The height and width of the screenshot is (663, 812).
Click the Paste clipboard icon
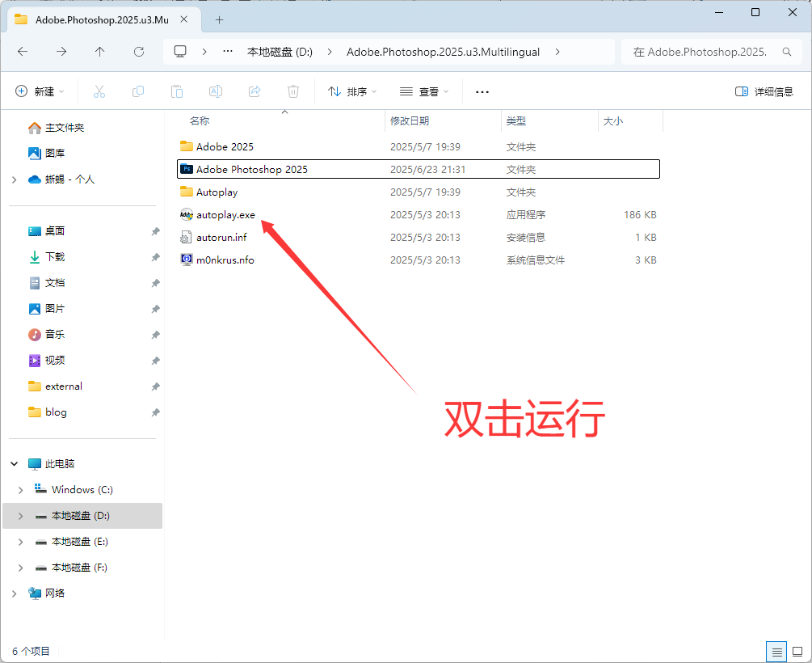(177, 91)
